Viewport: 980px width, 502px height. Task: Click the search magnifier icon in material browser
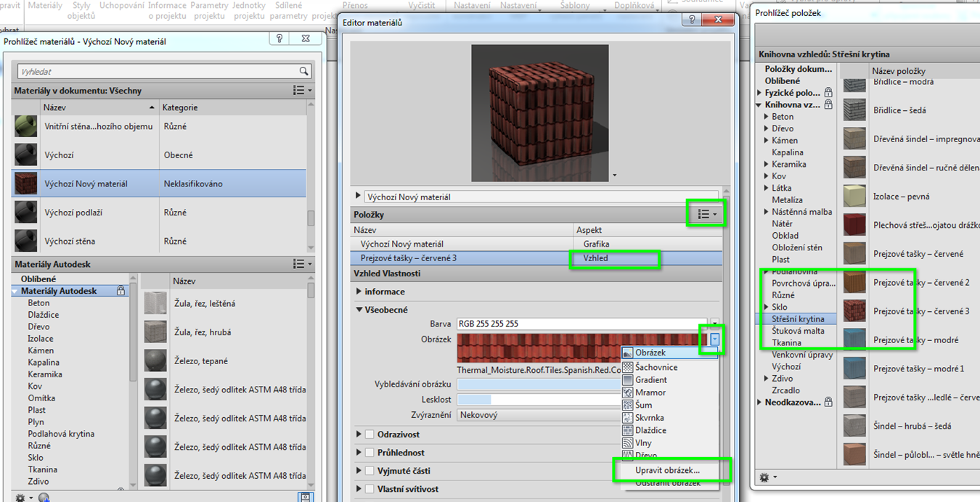tap(304, 71)
